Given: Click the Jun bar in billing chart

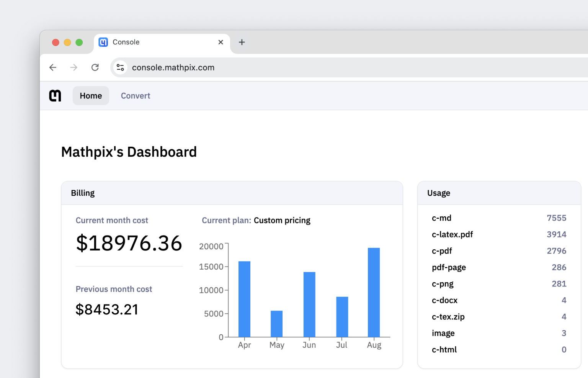Looking at the screenshot, I should (309, 304).
